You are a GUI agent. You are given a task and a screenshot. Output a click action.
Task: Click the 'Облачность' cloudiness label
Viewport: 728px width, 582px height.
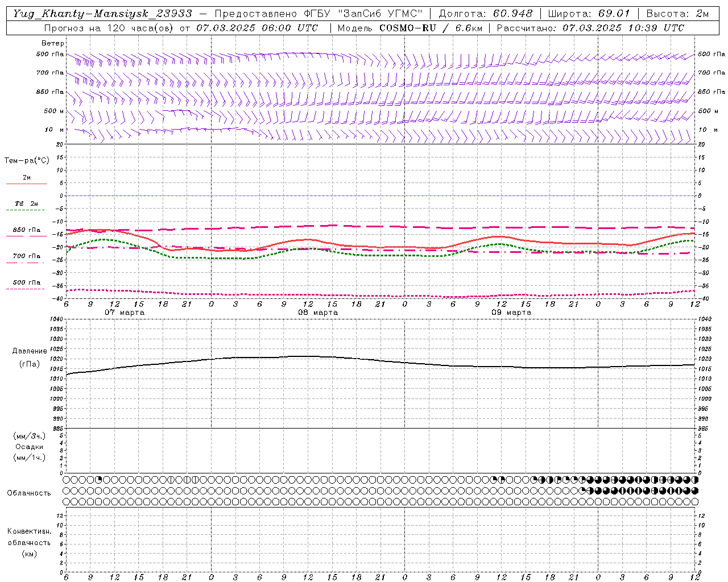[29, 493]
